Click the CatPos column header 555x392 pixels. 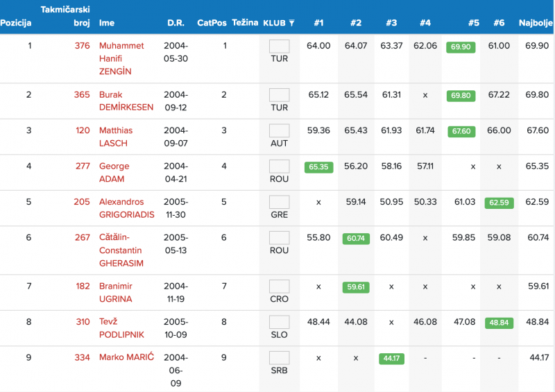click(x=212, y=23)
